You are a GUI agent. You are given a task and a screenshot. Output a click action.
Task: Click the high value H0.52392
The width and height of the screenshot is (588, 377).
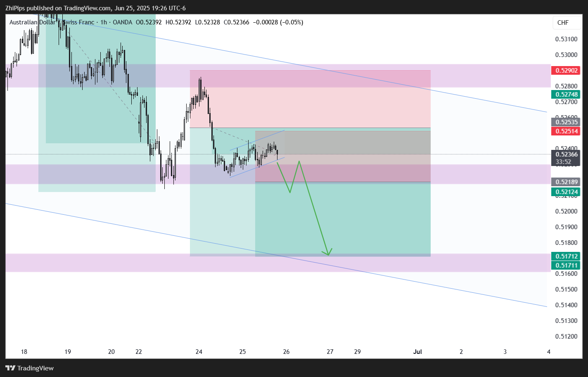178,22
